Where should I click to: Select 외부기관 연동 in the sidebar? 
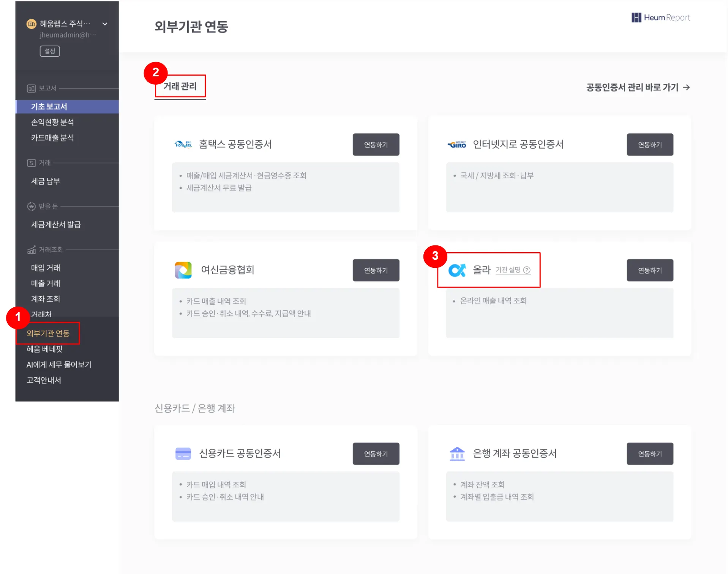click(48, 334)
